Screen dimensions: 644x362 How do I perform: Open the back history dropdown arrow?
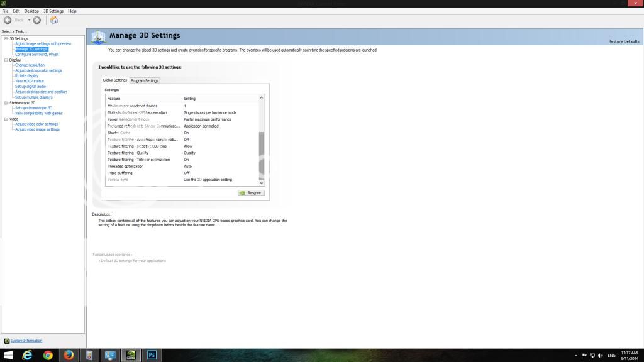(29, 20)
